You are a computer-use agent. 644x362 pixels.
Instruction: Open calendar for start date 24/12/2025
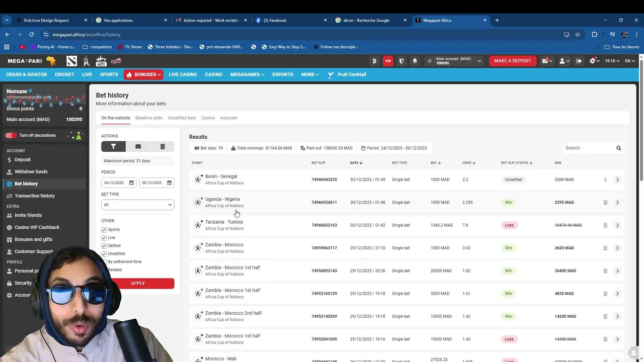tap(131, 183)
